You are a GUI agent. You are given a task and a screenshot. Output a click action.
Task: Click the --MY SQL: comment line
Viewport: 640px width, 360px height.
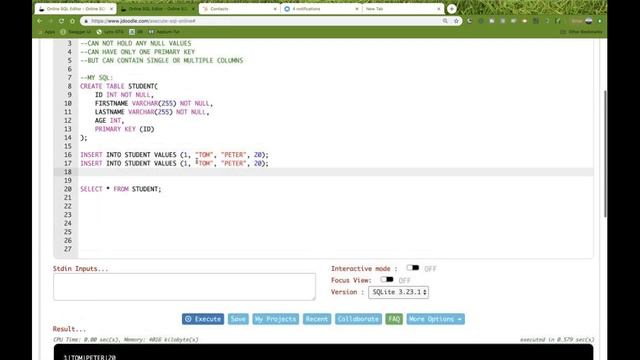(x=96, y=78)
